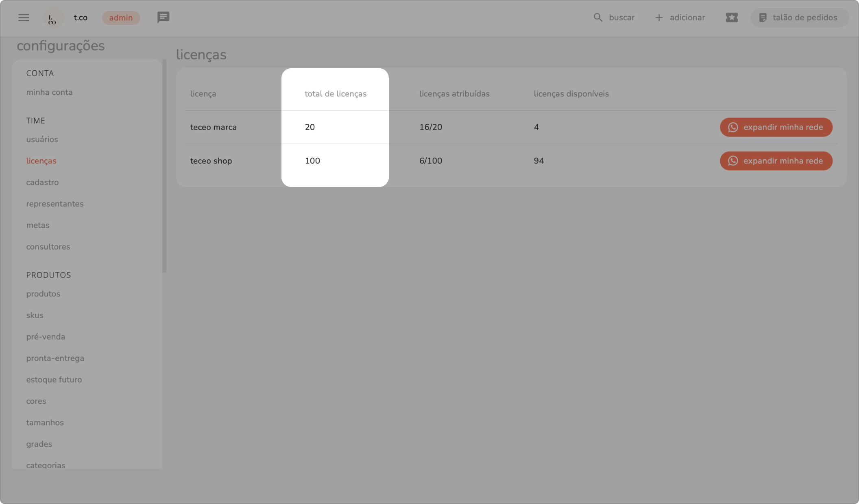Viewport: 859px width, 504px height.
Task: Click WhatsApp icon in teceo shop row
Action: [733, 161]
